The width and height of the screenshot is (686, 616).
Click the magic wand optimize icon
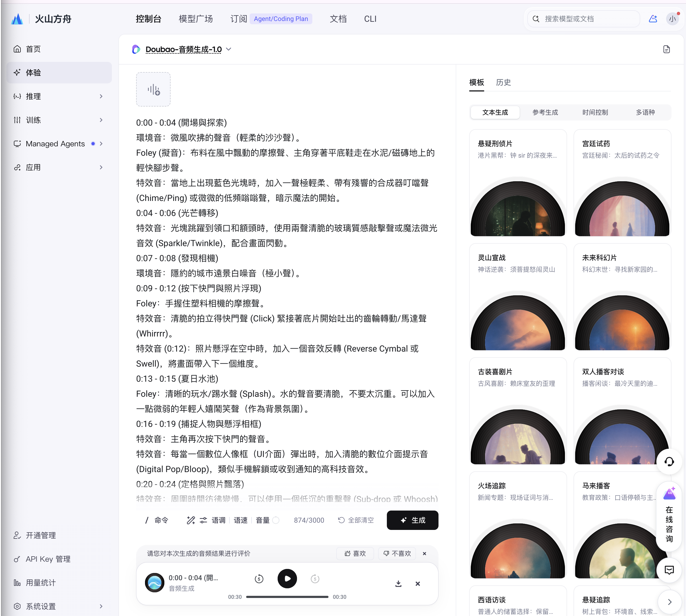tap(190, 520)
